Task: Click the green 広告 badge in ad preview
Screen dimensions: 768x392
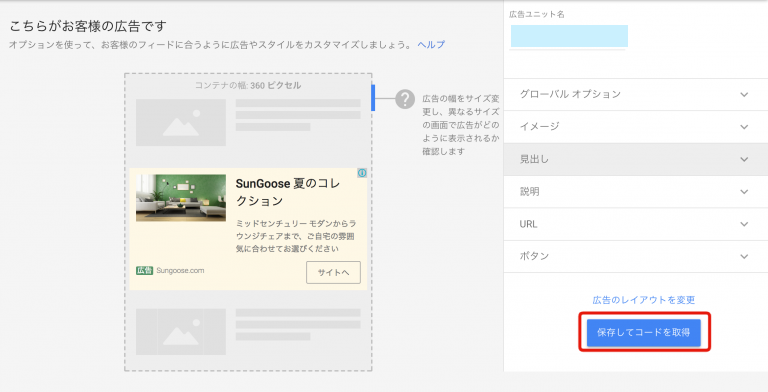Action: (144, 270)
